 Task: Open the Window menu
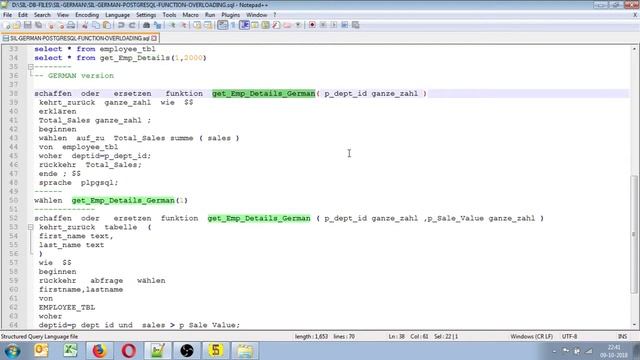pyautogui.click(x=256, y=15)
